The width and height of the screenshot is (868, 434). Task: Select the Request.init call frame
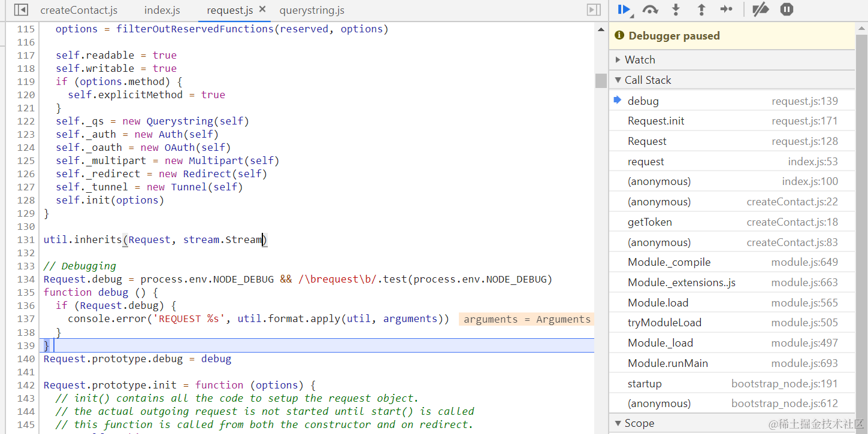(732, 121)
